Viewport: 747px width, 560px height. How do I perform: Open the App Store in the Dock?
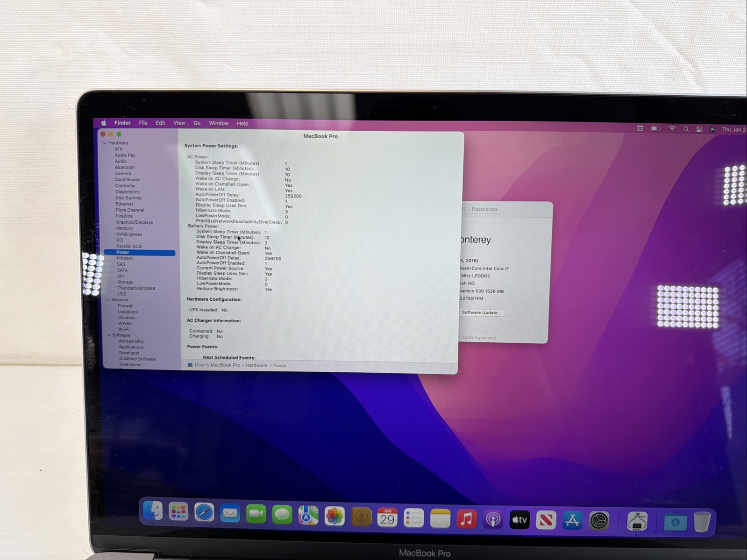click(573, 520)
